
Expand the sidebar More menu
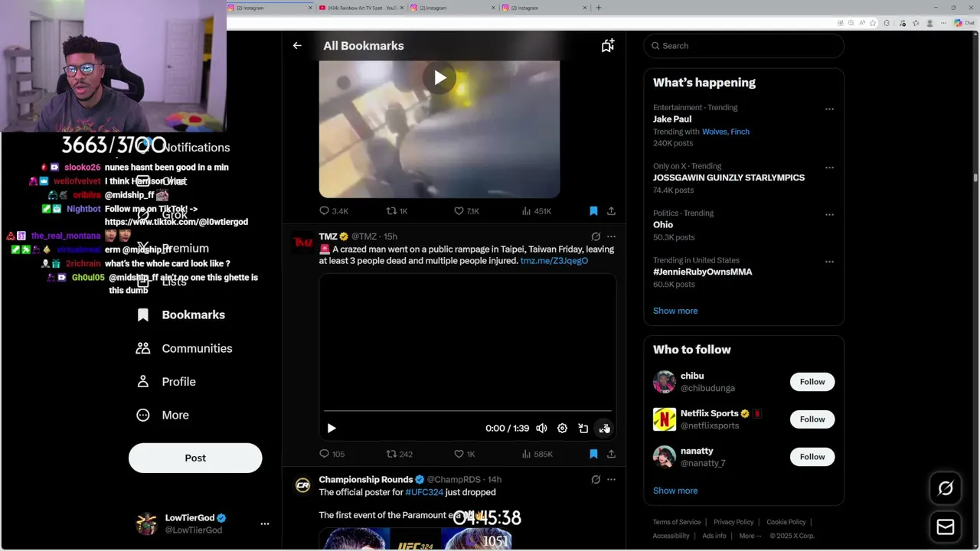163,415
